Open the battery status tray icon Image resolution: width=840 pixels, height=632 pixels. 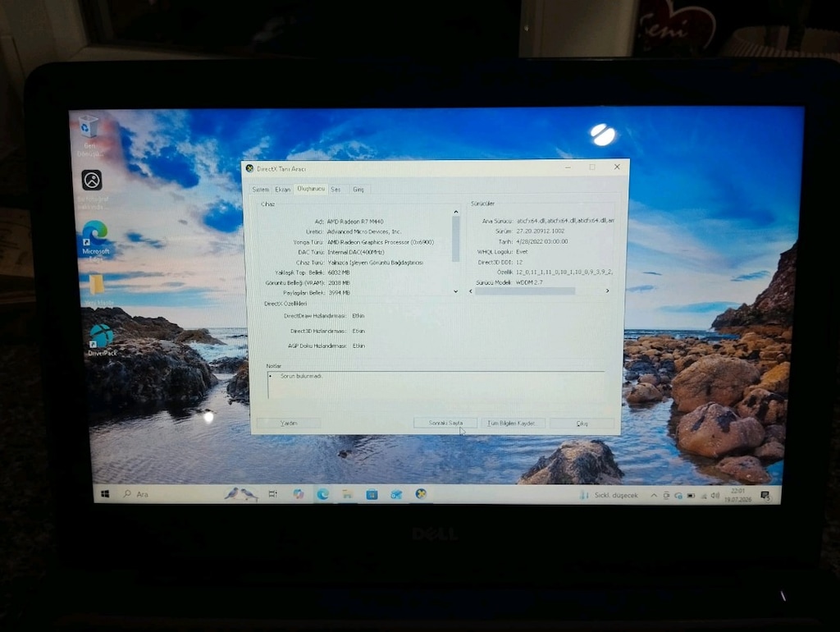691,496
